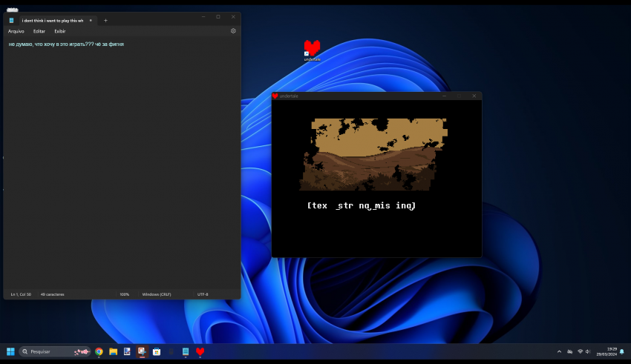The height and width of the screenshot is (364, 631).
Task: Click the Pesquisar taskbar search box
Action: point(55,351)
